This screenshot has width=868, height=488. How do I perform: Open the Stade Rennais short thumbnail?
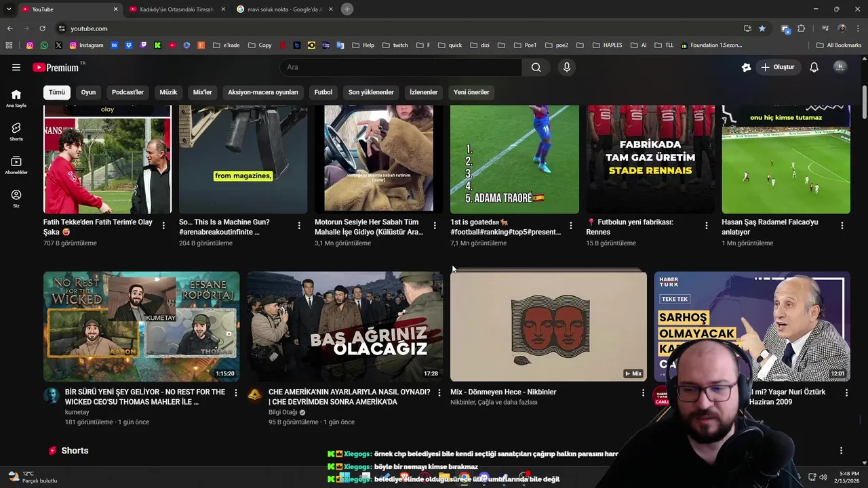click(x=650, y=159)
